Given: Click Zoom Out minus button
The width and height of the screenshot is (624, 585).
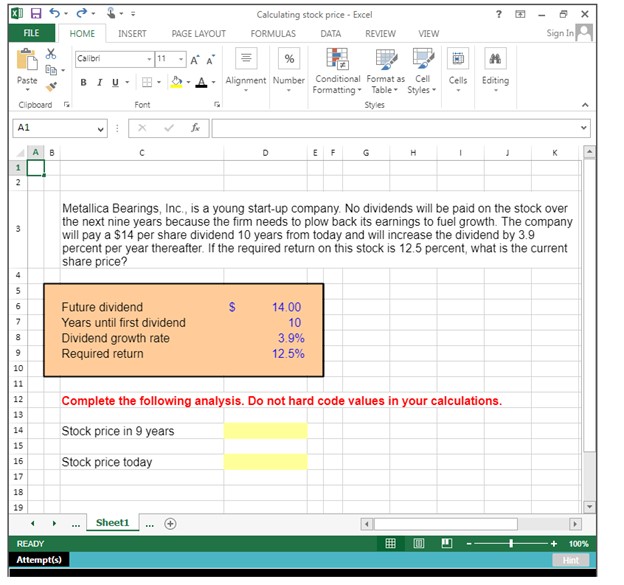Looking at the screenshot, I should [469, 544].
